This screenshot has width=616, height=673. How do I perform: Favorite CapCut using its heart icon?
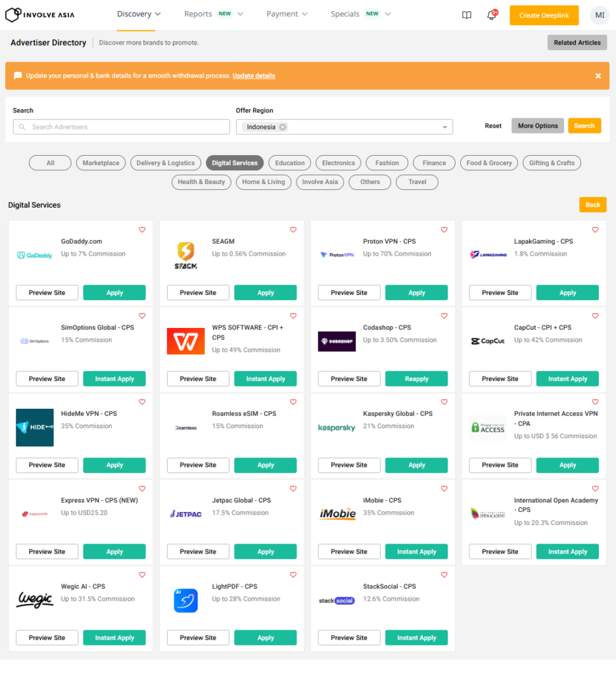click(595, 316)
